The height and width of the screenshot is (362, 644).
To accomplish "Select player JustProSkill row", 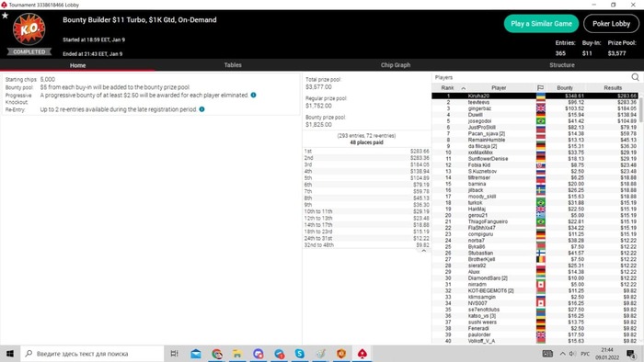I will (x=535, y=127).
